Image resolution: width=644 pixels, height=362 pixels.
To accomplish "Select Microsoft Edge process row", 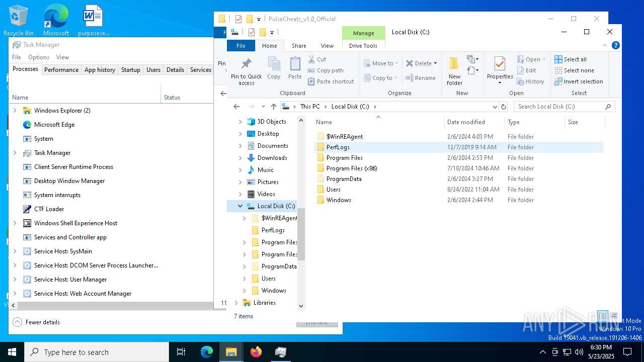I will coord(111,125).
